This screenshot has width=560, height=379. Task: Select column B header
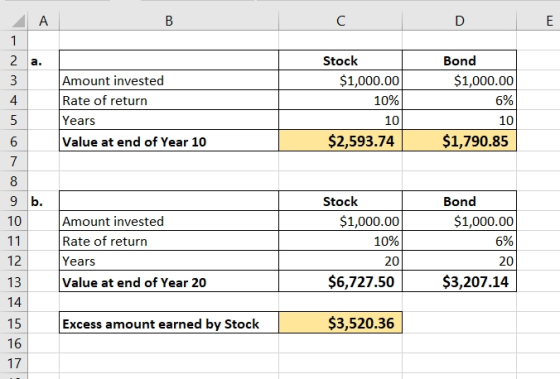click(x=169, y=21)
